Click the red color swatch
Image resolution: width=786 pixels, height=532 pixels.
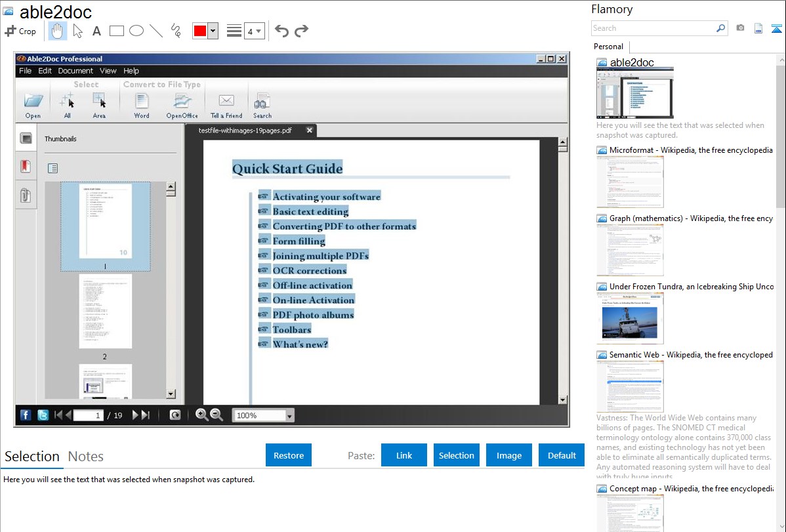(x=200, y=31)
